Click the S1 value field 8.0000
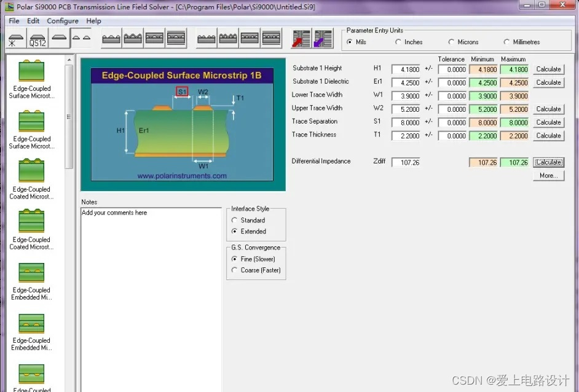Image resolution: width=579 pixels, height=392 pixels. click(x=406, y=122)
